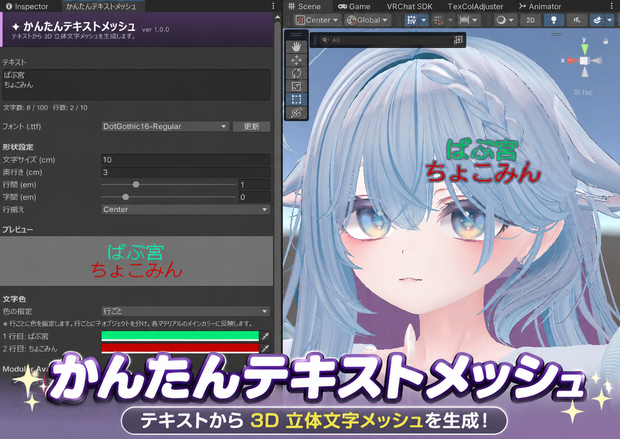Toggle grid visibility in Scene view
Screen dimensions: 620x439
point(411,20)
